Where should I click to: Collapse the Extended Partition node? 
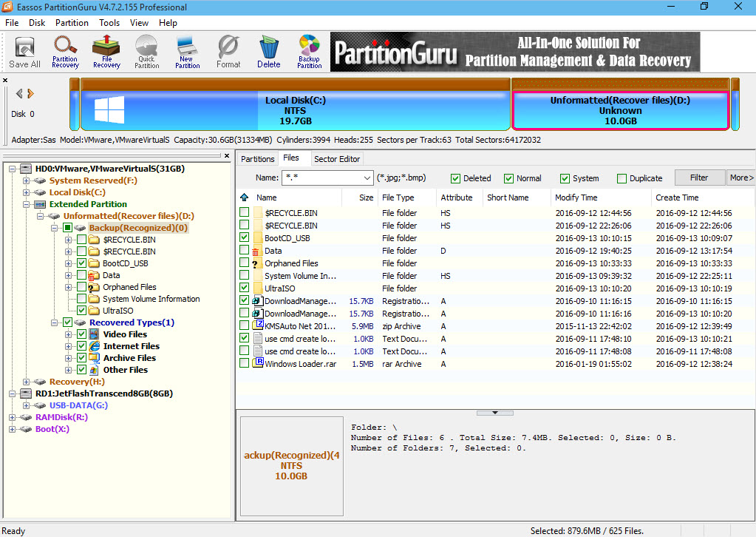(x=26, y=204)
